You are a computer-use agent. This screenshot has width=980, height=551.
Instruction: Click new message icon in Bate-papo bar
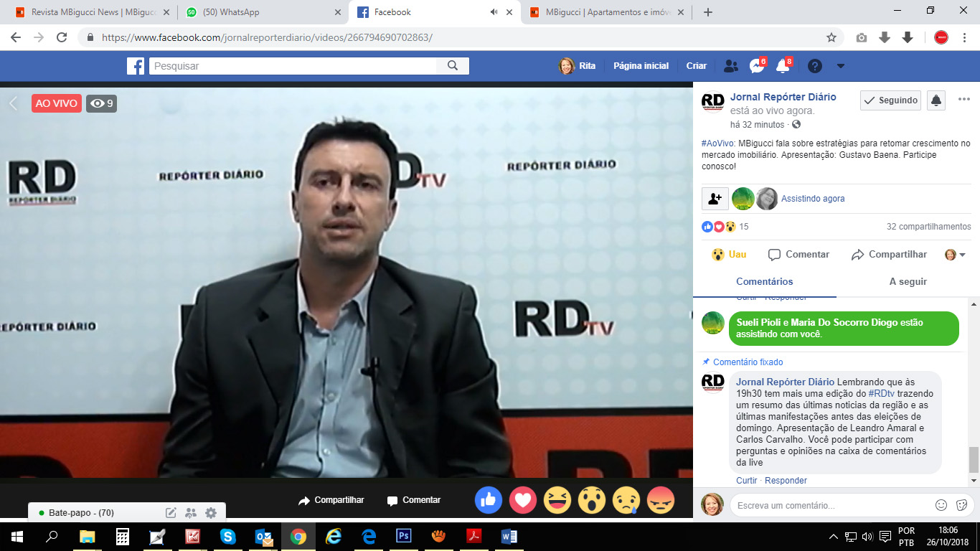pyautogui.click(x=171, y=513)
